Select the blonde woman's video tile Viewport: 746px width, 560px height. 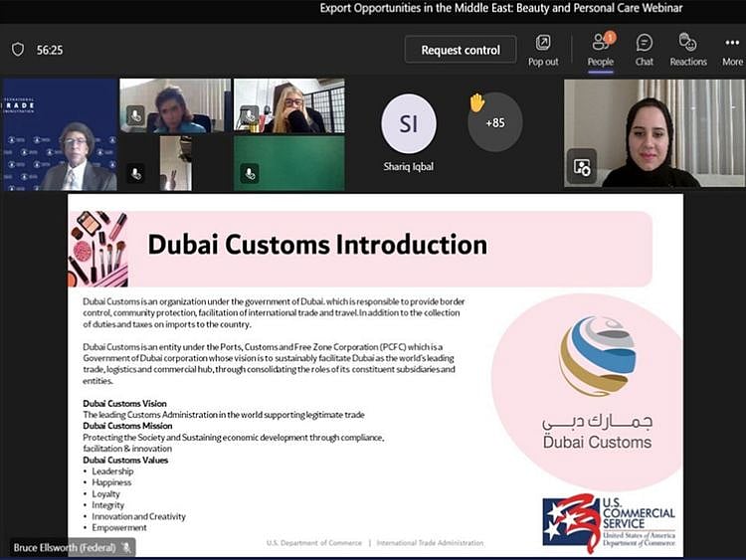point(289,105)
